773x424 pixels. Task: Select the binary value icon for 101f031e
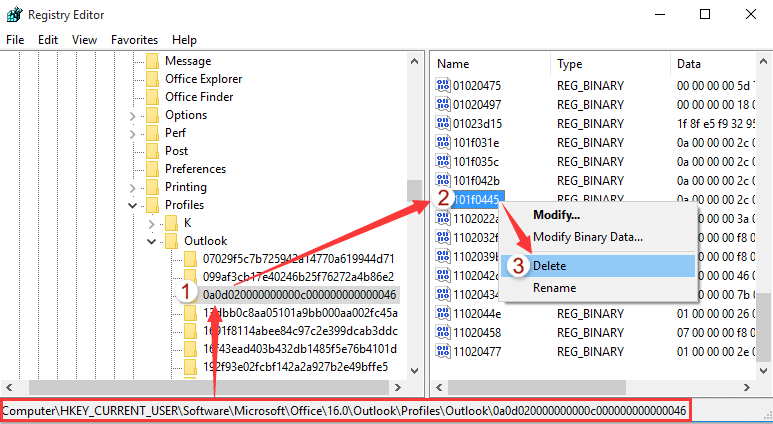tap(443, 142)
